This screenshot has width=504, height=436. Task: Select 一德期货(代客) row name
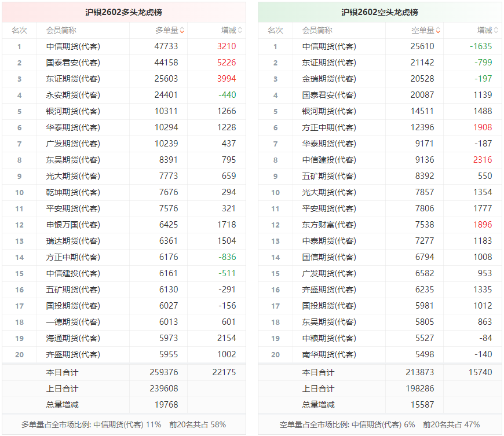(73, 322)
